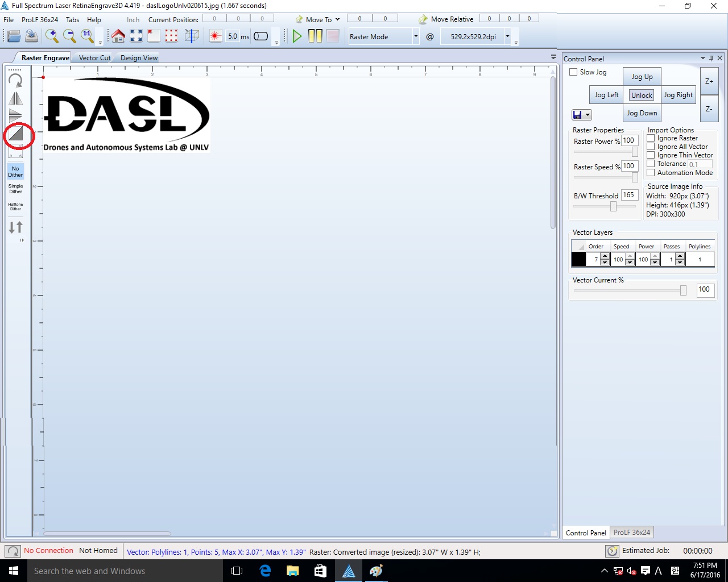
Task: Open the 529.2x529.2dpi resolution dropdown
Action: click(x=507, y=36)
